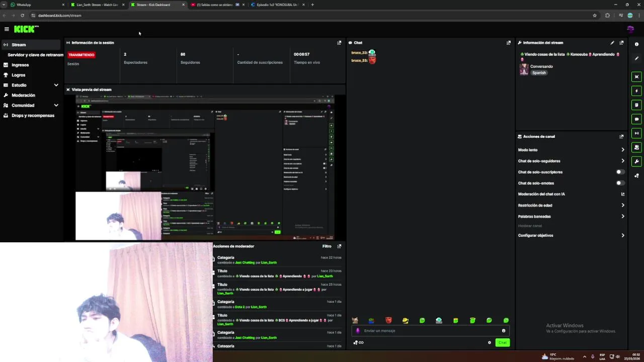Pop out the Acciones de moderador panel

tap(339, 246)
